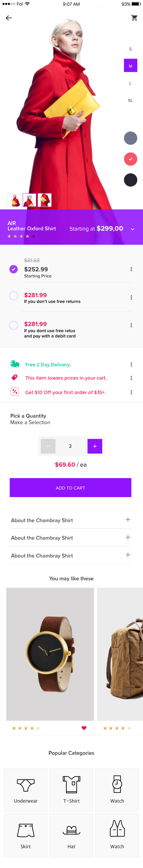Expand first About the Chambray Shirt section
The image size is (143, 868).
point(128,520)
